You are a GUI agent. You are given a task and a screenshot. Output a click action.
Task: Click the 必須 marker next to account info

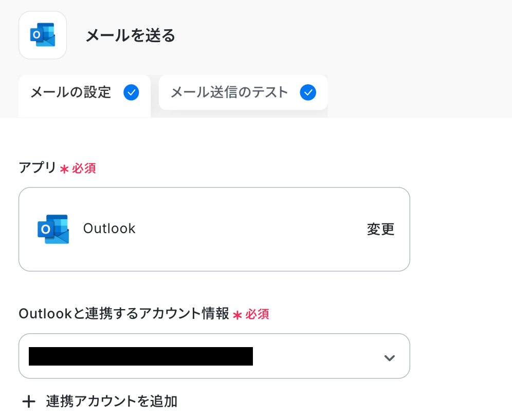(x=257, y=314)
